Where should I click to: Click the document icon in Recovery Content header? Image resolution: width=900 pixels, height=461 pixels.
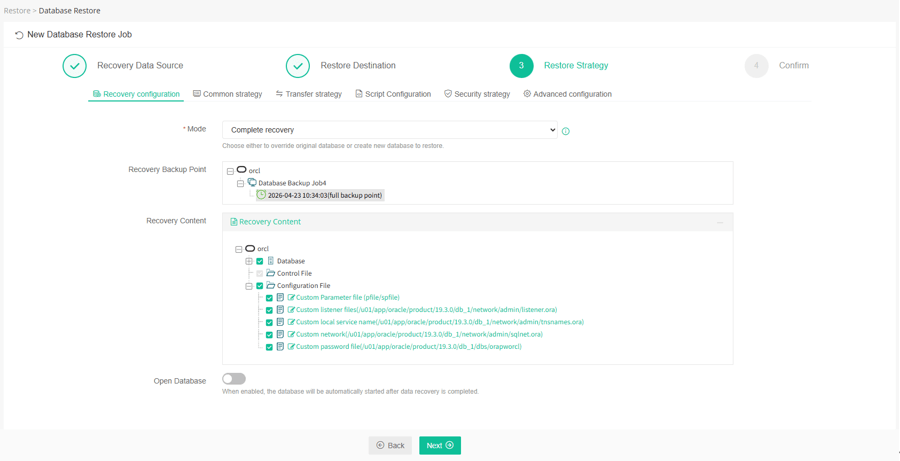point(234,222)
